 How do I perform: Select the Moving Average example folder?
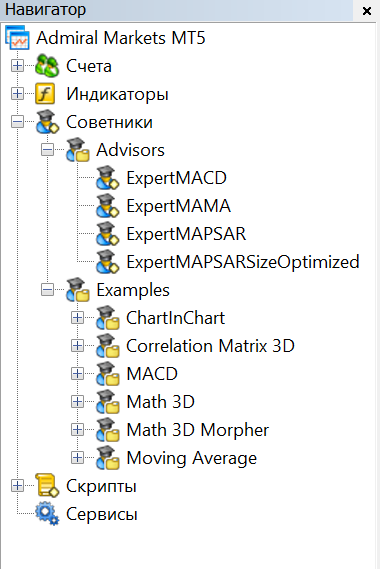191,458
